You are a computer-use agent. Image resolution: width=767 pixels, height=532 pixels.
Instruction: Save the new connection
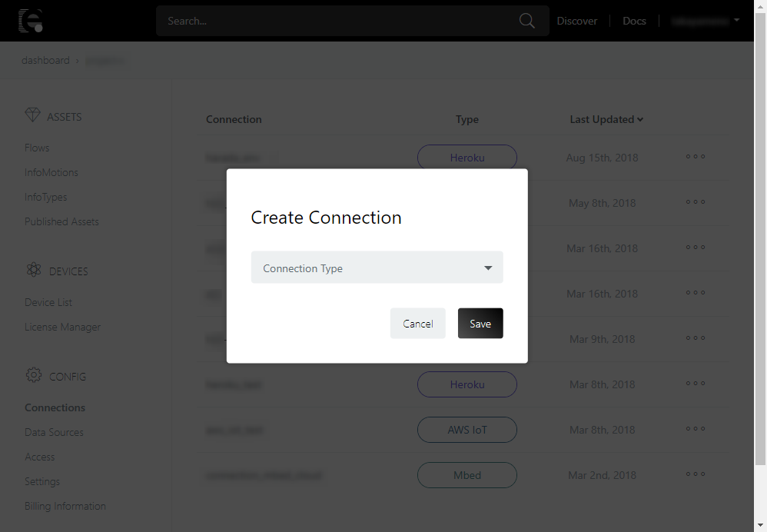pyautogui.click(x=480, y=324)
